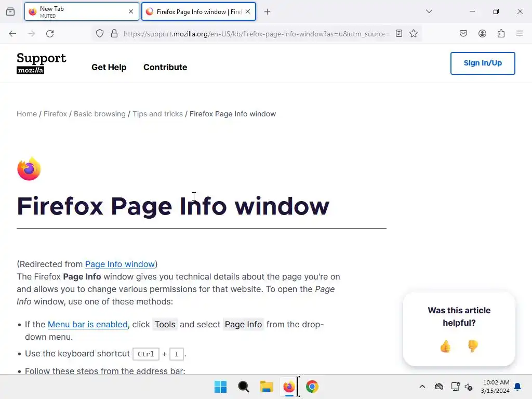
Task: Open the Firefox application menu
Action: point(520,33)
